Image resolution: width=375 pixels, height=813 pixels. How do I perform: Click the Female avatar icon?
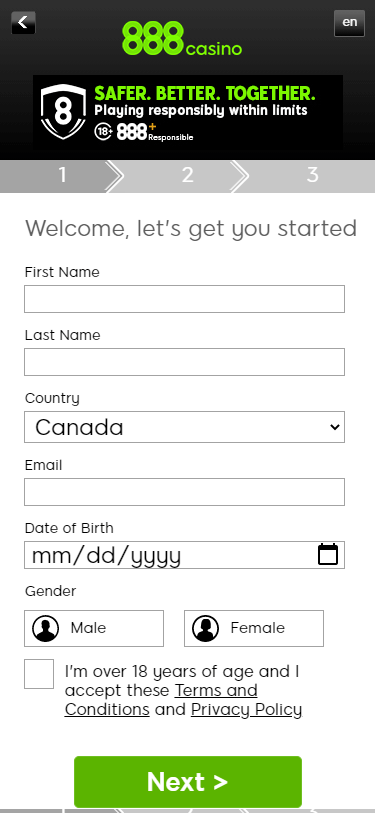click(205, 628)
